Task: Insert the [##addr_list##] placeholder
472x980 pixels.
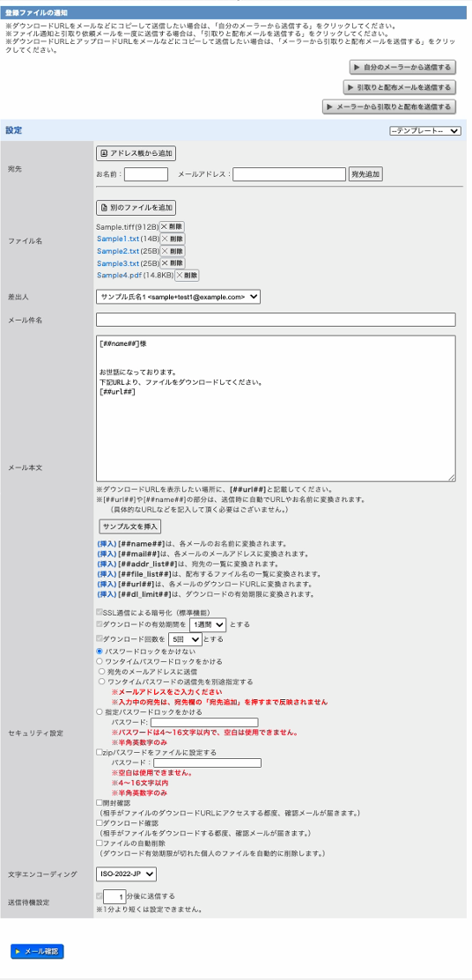Action: 107,564
